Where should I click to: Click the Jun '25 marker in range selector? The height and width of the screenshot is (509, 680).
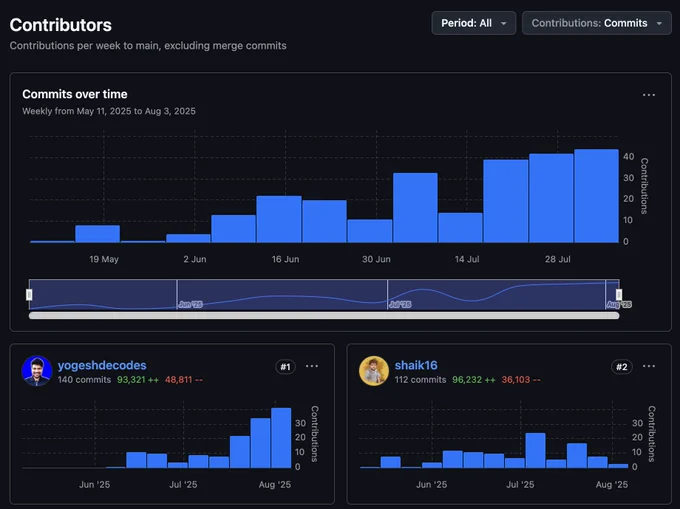[x=190, y=304]
